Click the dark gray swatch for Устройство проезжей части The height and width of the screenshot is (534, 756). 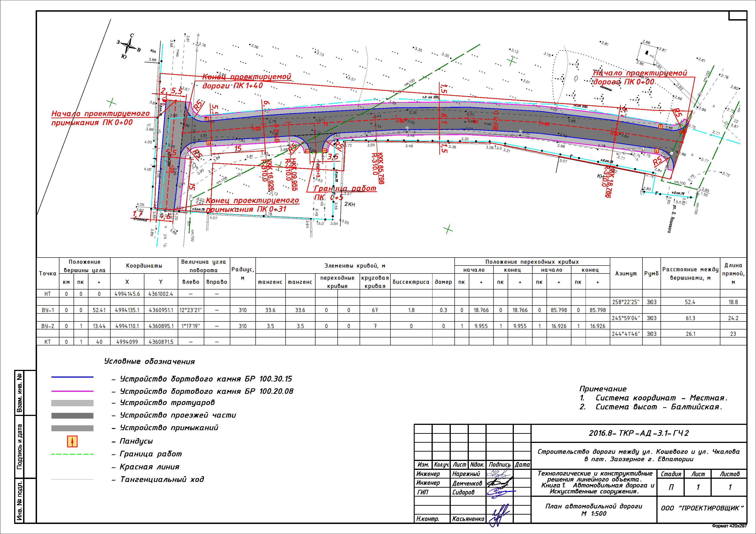pyautogui.click(x=72, y=416)
